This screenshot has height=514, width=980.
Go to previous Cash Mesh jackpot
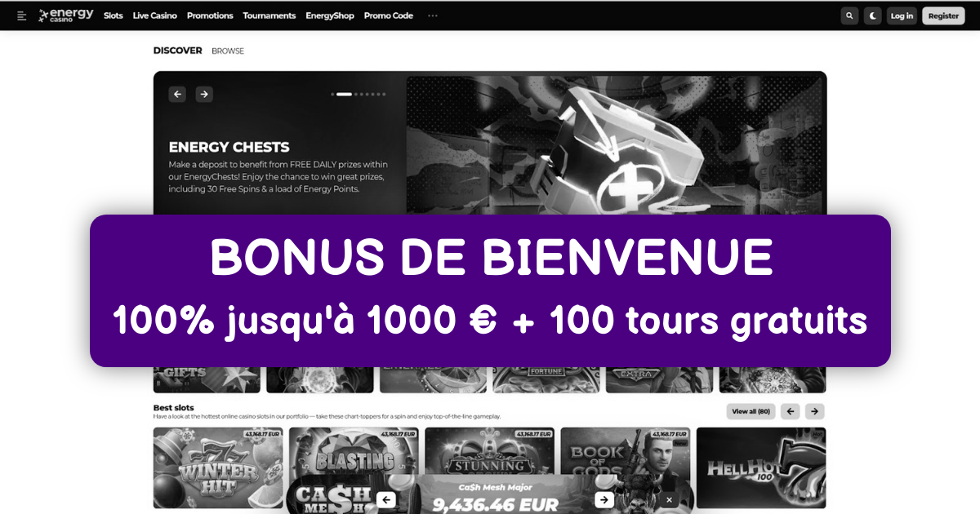pyautogui.click(x=387, y=499)
